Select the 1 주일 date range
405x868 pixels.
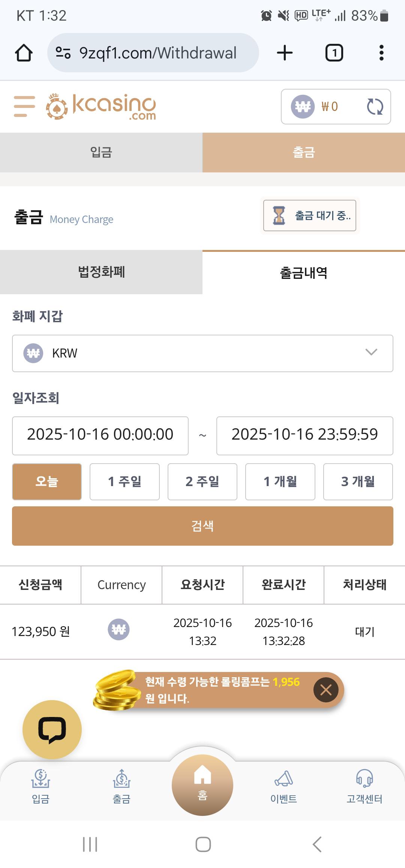[124, 482]
